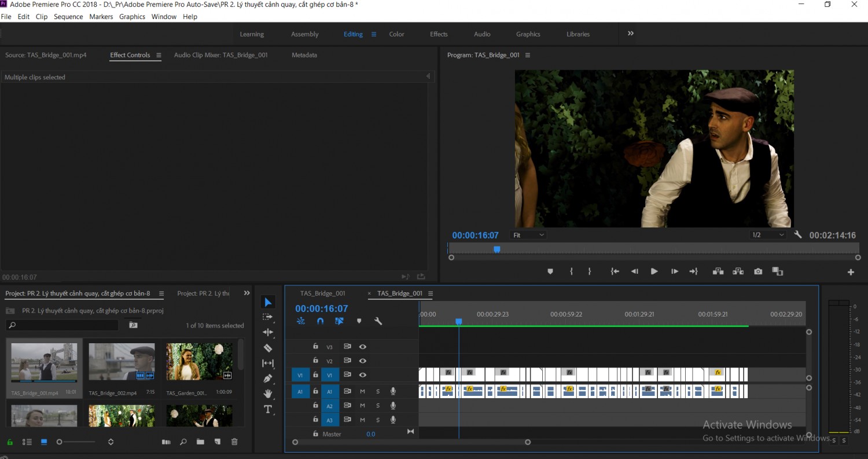Select the TAS_Bridge_002.mp4 thumbnail
The height and width of the screenshot is (459, 868).
(x=122, y=362)
